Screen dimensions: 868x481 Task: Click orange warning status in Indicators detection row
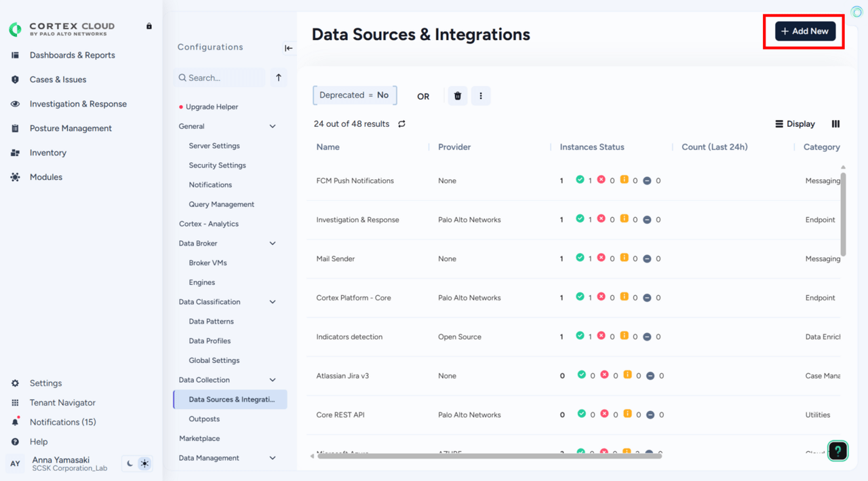624,336
